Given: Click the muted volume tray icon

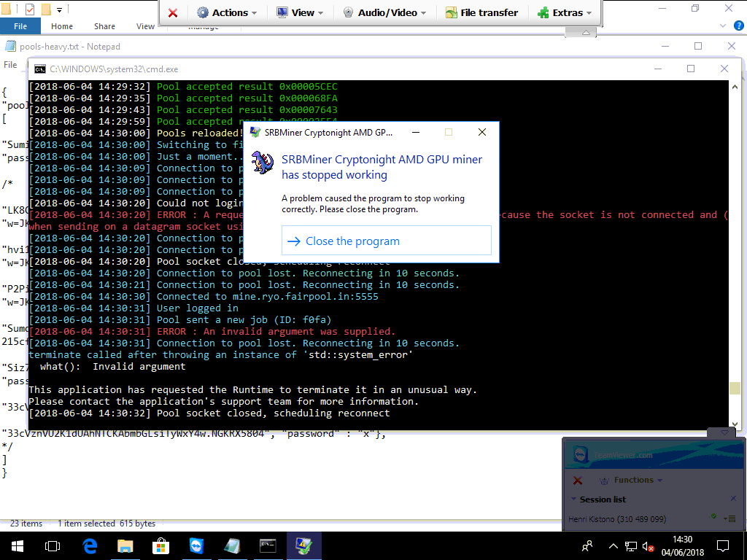Looking at the screenshot, I should pyautogui.click(x=648, y=546).
